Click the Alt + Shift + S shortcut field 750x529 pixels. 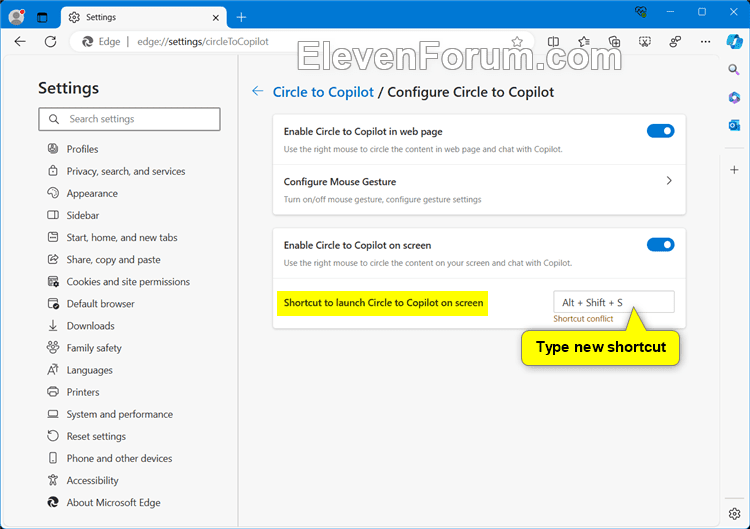click(614, 302)
